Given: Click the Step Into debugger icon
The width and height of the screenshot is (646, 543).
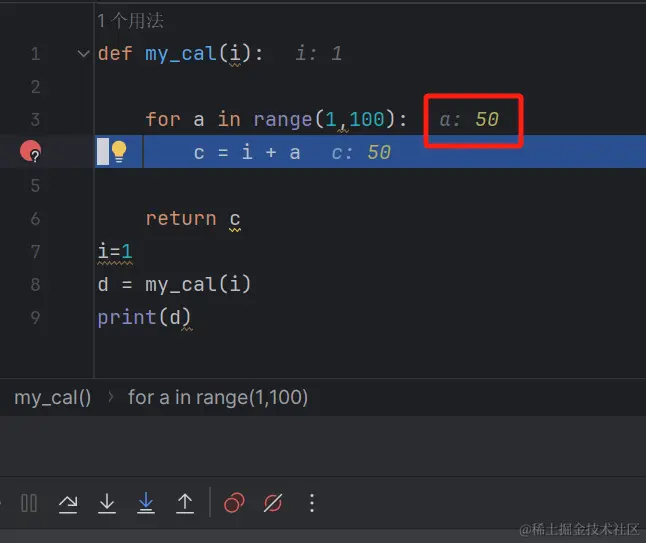Looking at the screenshot, I should (107, 503).
